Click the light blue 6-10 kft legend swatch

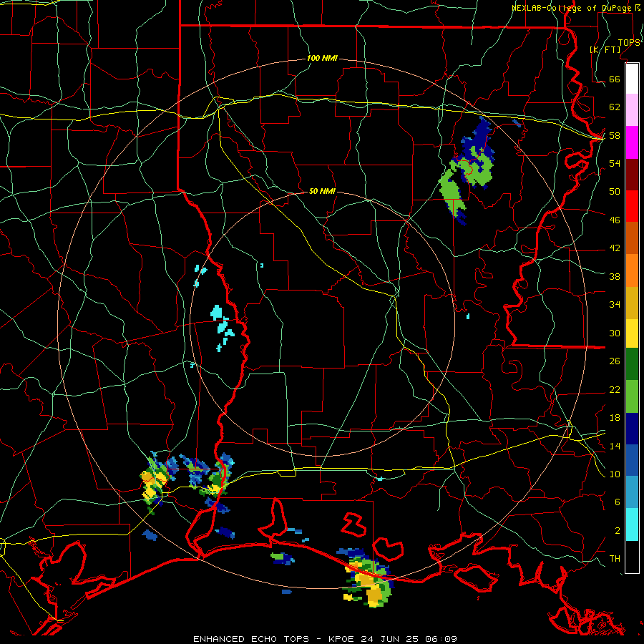pyautogui.click(x=632, y=492)
